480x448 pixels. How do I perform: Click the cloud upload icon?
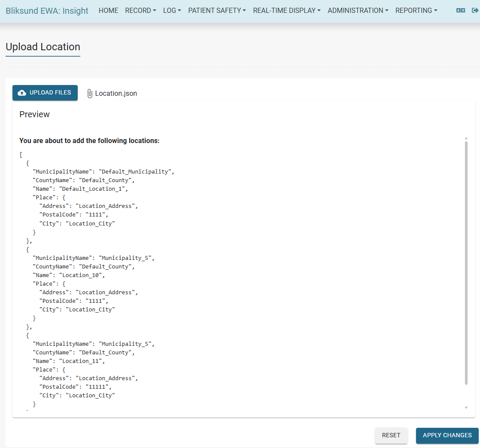pos(22,93)
